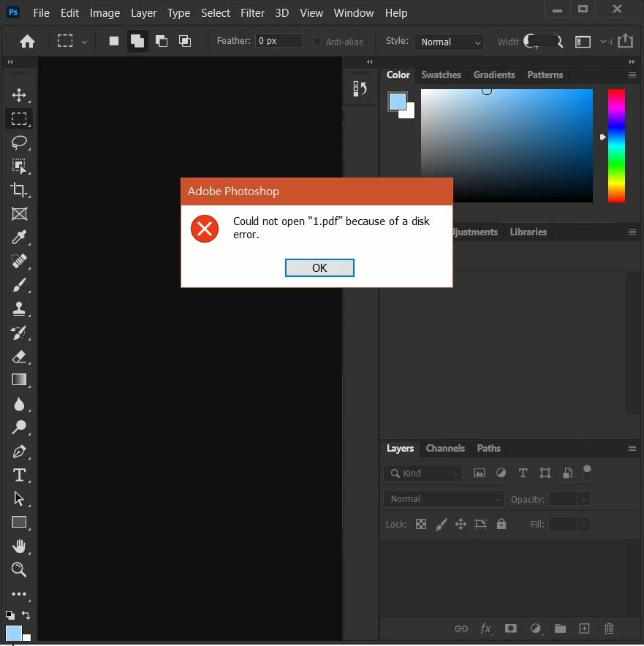The height and width of the screenshot is (646, 644).
Task: Click the delete layer trash icon
Action: click(609, 628)
